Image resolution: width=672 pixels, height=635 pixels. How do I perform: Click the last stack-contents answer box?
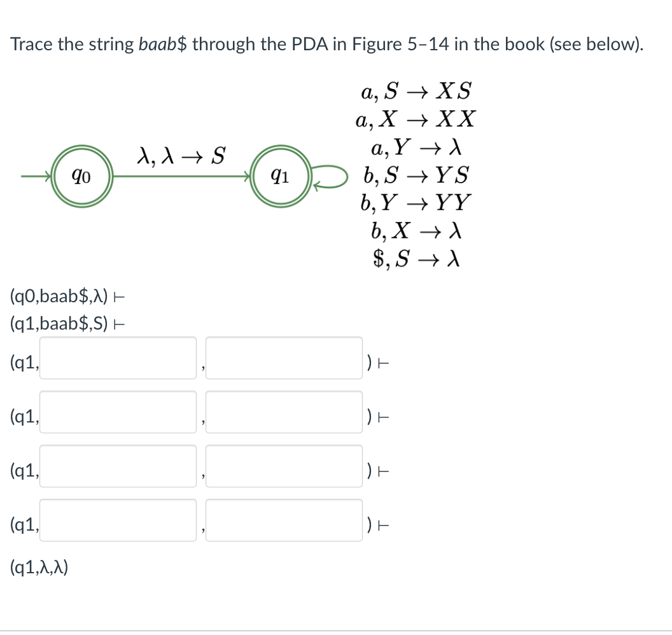284,520
